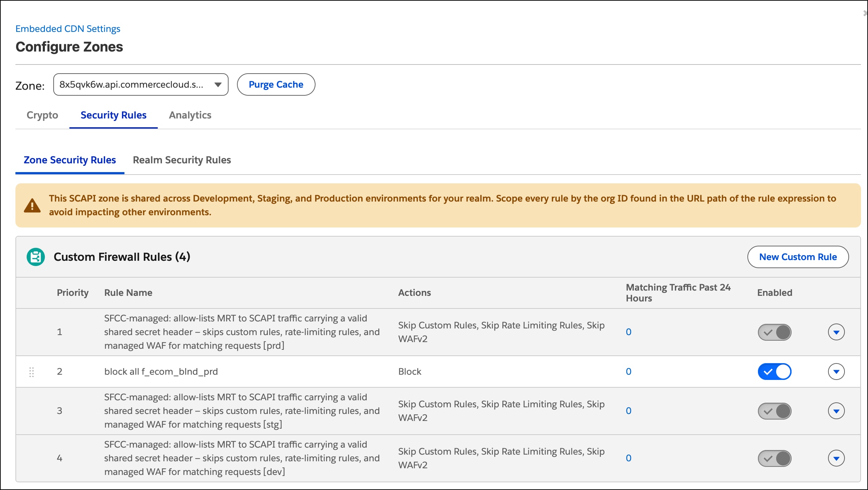Click the SFCC-managed rule name ending [stg]
The image size is (868, 490).
(242, 411)
